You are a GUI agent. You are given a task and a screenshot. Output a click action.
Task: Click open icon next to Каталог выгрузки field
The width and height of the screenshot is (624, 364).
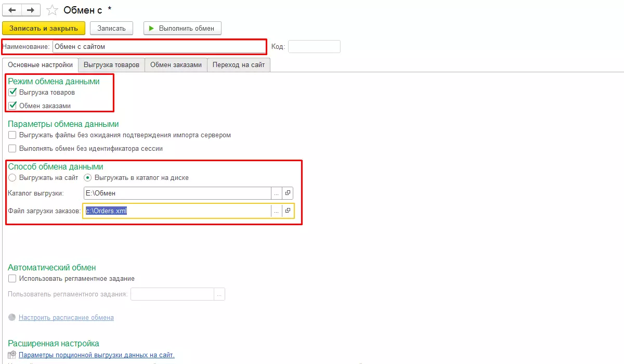(x=288, y=193)
